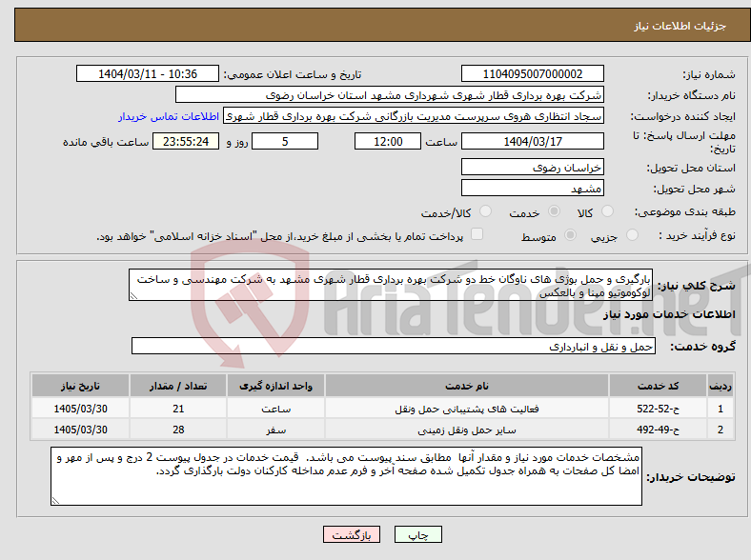Click the unit cell ساعت in row 1

pos(275,409)
